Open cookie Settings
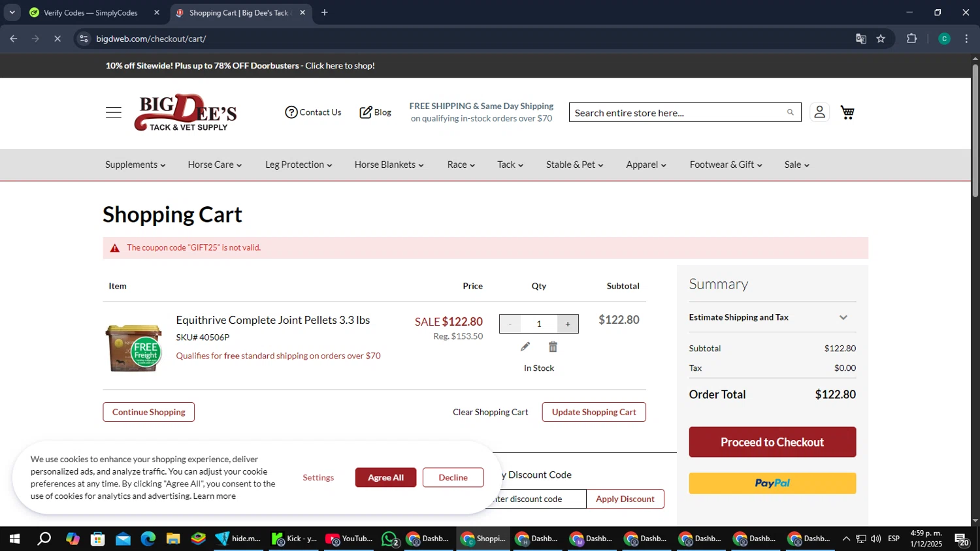This screenshot has width=980, height=551. (318, 477)
